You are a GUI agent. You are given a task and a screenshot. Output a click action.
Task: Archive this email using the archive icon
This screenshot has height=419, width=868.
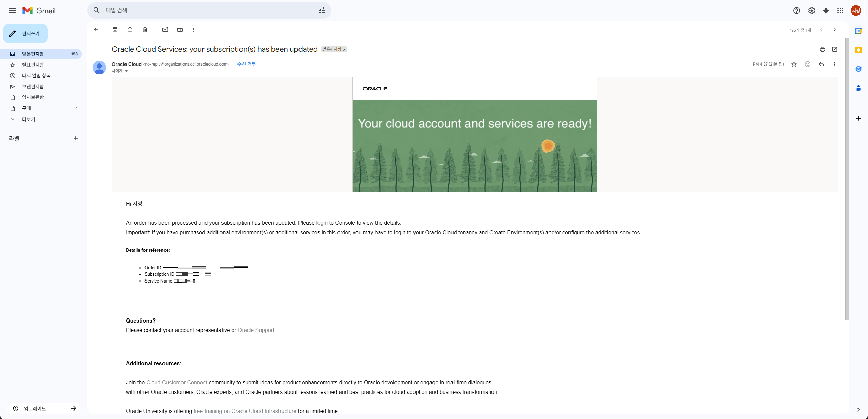click(115, 30)
